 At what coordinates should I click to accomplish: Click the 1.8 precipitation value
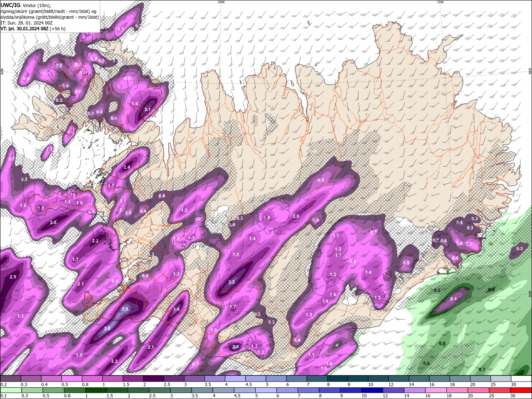[x=41, y=208]
